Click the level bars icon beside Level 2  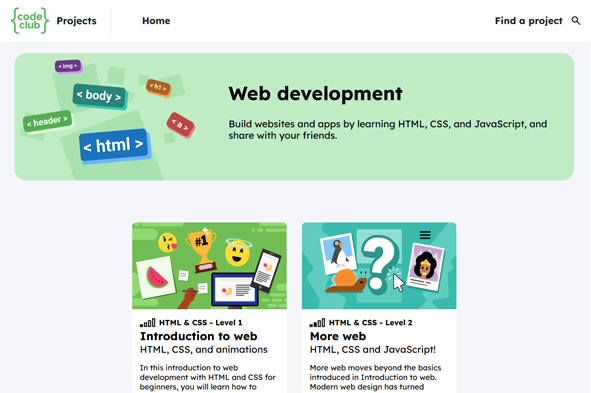click(x=317, y=323)
